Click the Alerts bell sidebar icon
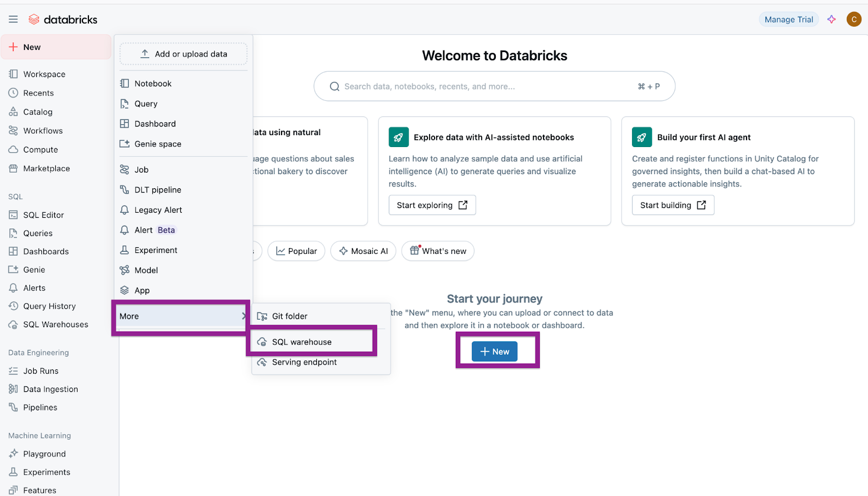The width and height of the screenshot is (868, 496). coord(13,288)
